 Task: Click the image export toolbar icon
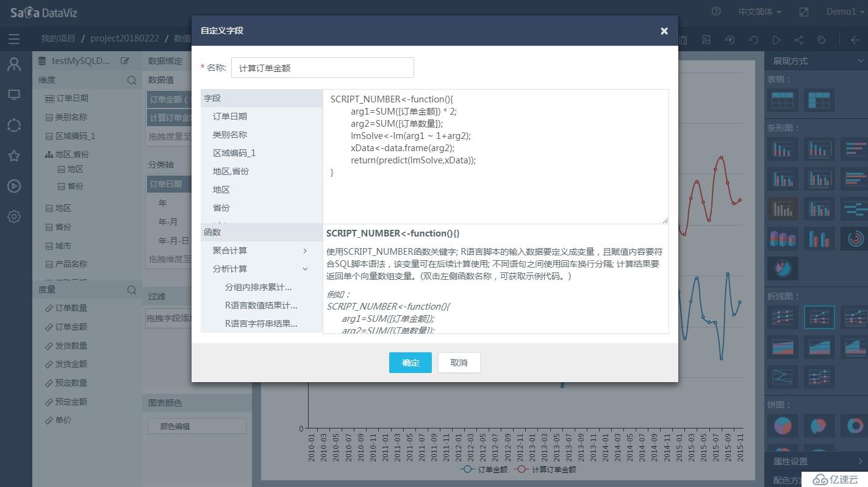click(706, 40)
